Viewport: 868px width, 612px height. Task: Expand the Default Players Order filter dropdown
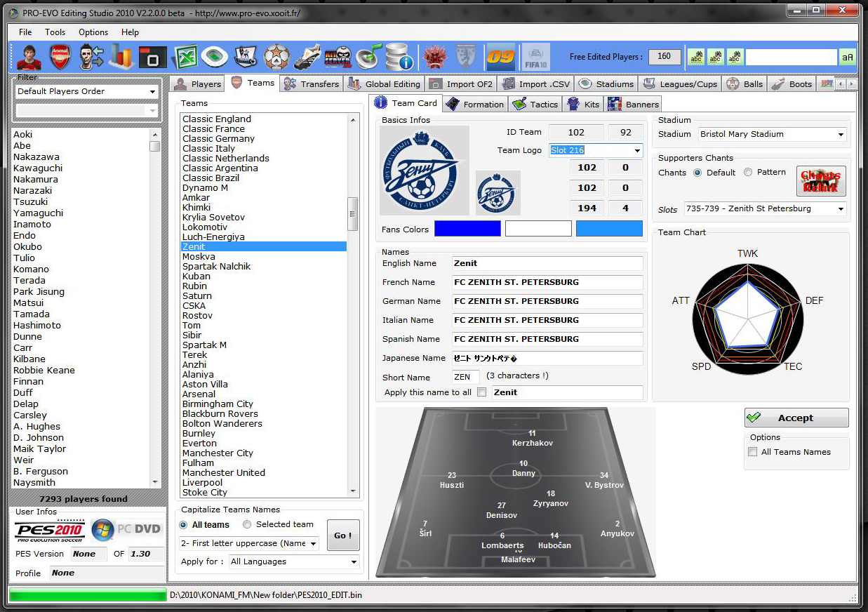pos(152,92)
